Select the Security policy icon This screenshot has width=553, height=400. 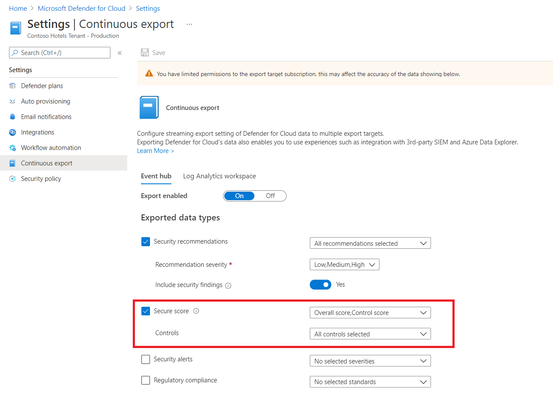tap(13, 179)
